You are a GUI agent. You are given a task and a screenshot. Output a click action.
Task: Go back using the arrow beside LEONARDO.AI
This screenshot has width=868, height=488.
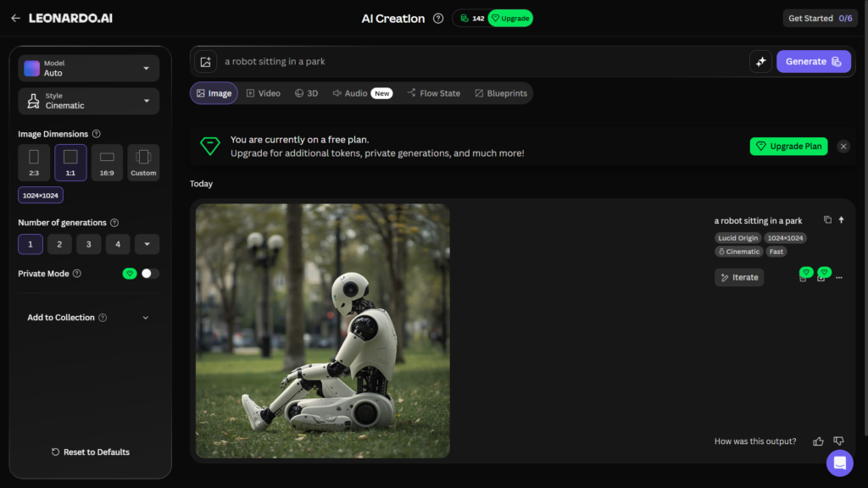(15, 19)
